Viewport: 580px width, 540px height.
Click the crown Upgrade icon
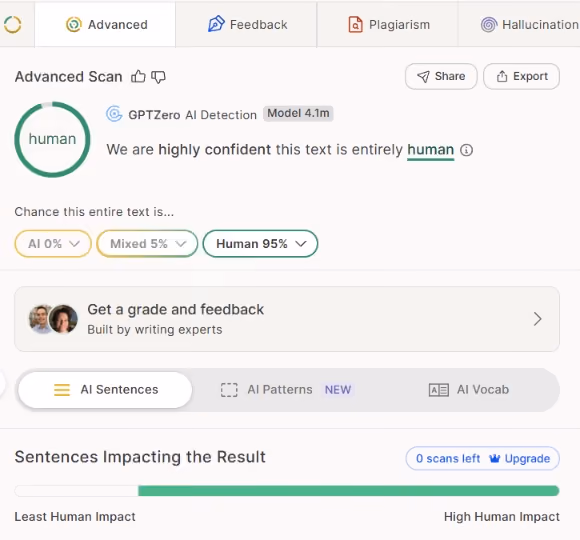[x=495, y=459]
